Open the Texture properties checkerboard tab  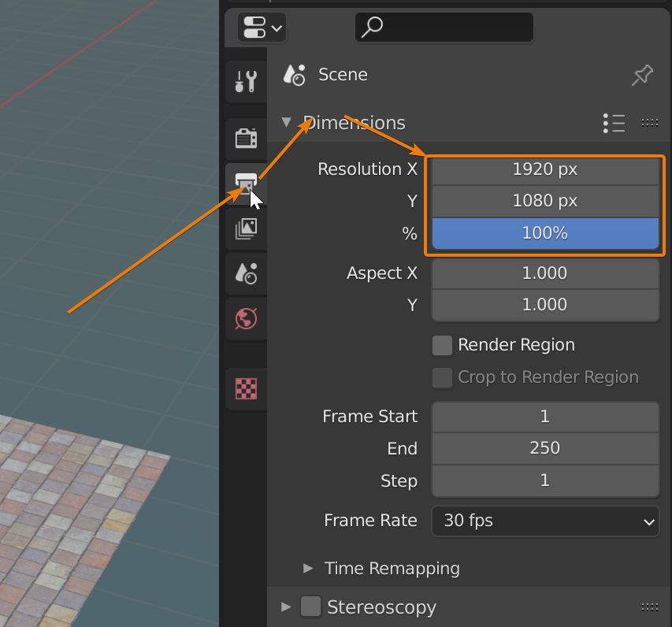pyautogui.click(x=246, y=388)
